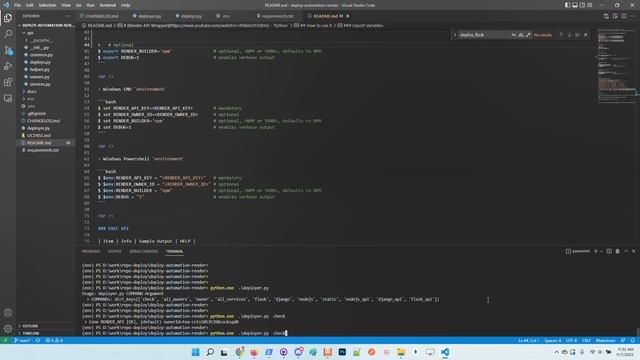The height and width of the screenshot is (360, 640).
Task: Open the Manage gear icon
Action: (x=8, y=329)
